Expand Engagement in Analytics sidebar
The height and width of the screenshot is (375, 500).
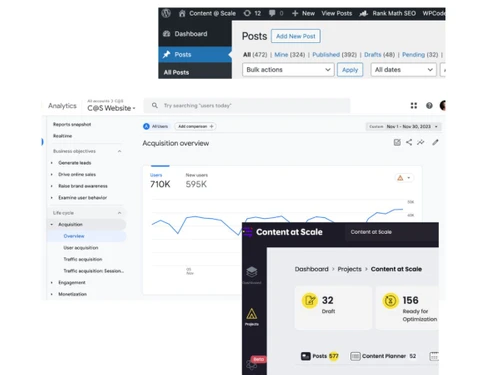pyautogui.click(x=52, y=283)
